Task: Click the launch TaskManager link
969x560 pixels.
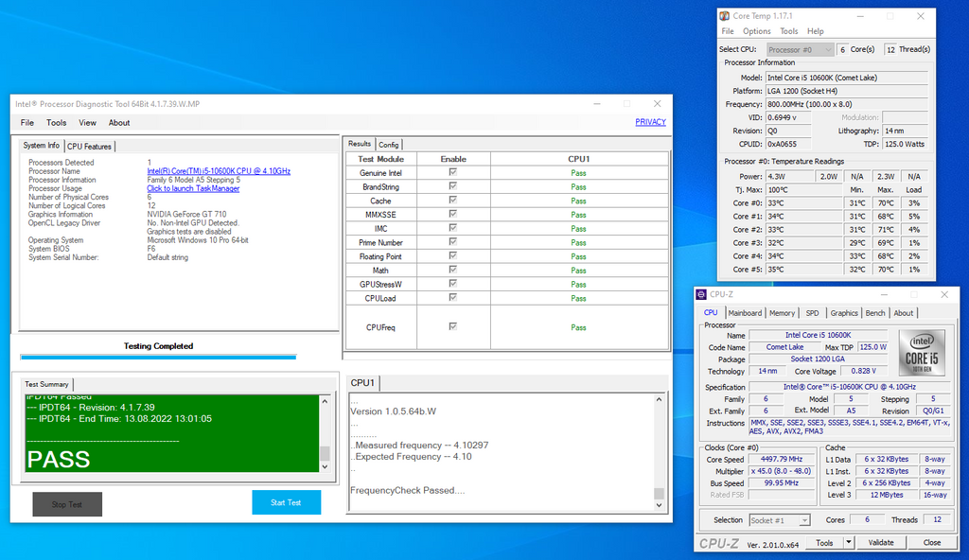Action: (193, 188)
